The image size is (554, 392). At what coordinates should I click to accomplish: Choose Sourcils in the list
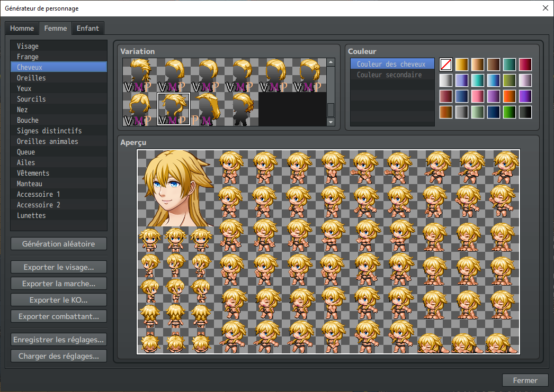point(59,99)
